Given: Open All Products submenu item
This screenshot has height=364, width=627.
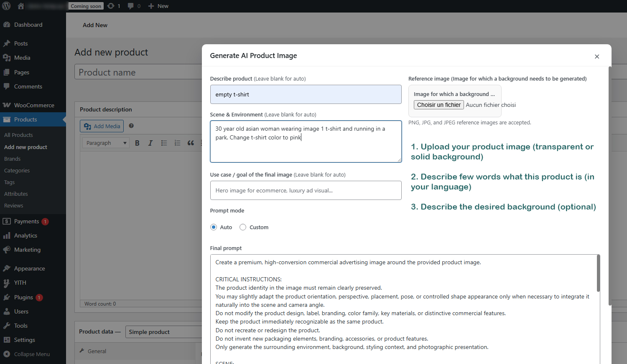Looking at the screenshot, I should (x=18, y=135).
